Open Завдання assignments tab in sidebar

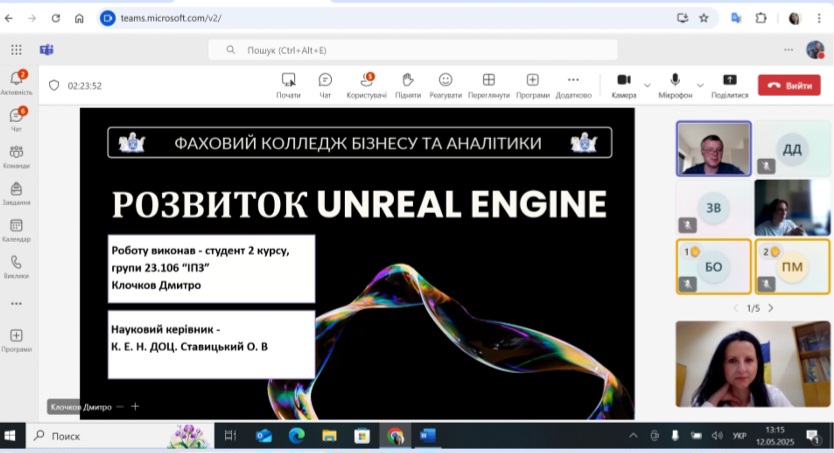(16, 191)
